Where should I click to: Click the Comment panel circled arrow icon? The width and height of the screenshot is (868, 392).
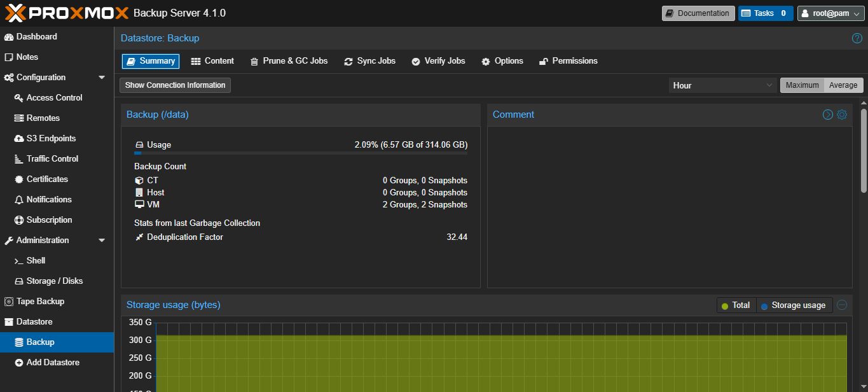(x=828, y=115)
